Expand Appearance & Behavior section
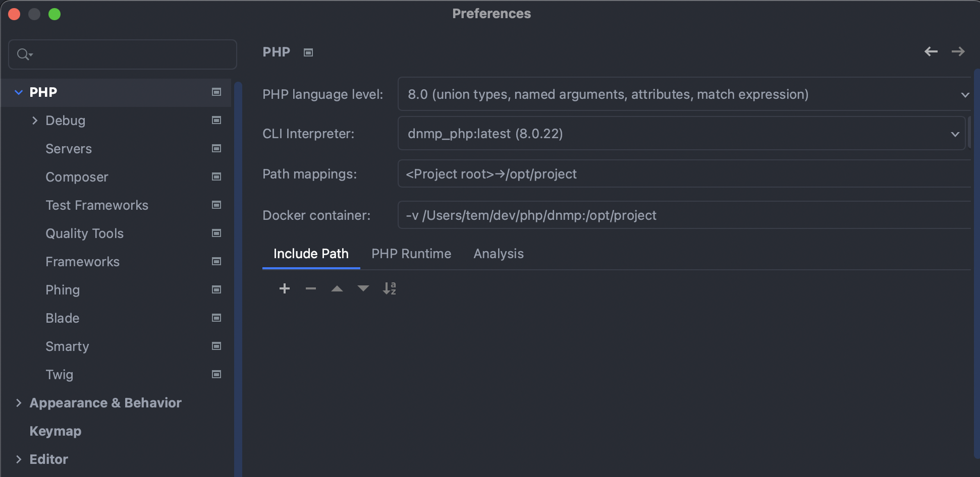Screen dimensions: 980x477 coord(19,403)
